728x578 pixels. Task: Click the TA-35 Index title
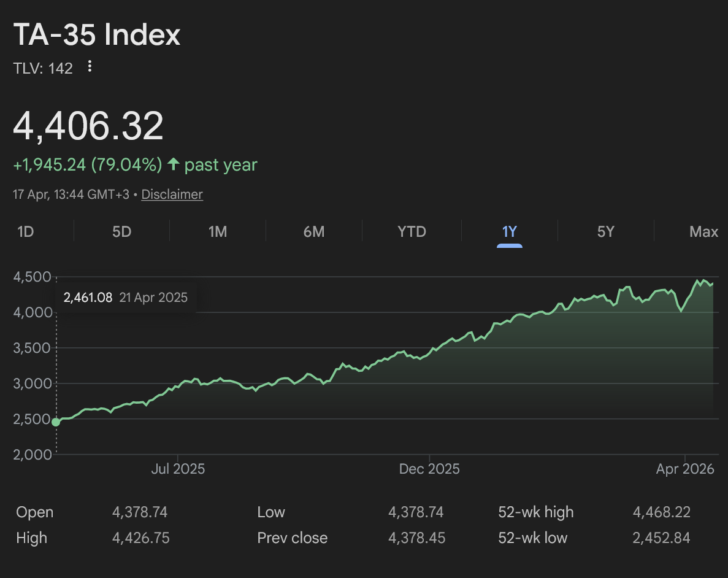pos(96,34)
